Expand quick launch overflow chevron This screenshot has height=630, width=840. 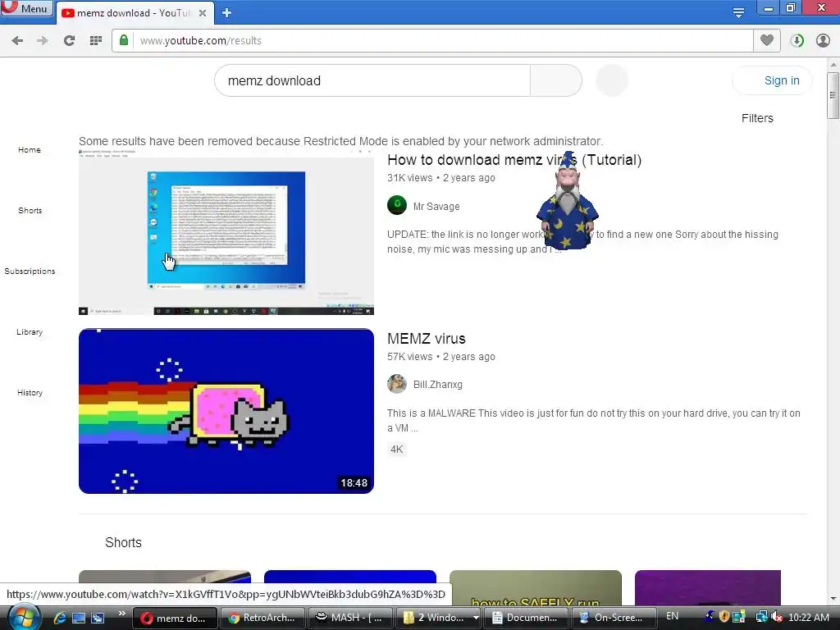pyautogui.click(x=121, y=614)
